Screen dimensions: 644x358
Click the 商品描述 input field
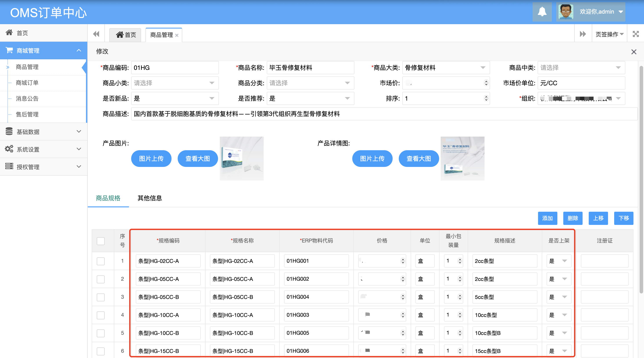click(384, 114)
